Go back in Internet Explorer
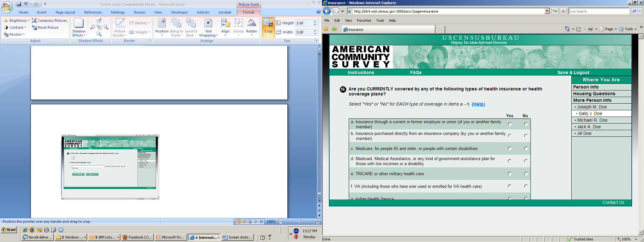The image size is (644, 242). 327,11
